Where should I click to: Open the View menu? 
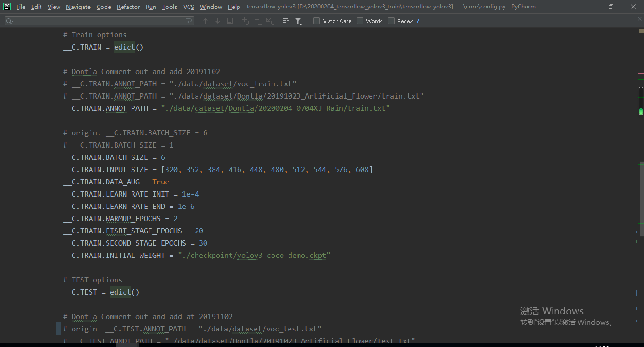(x=54, y=7)
